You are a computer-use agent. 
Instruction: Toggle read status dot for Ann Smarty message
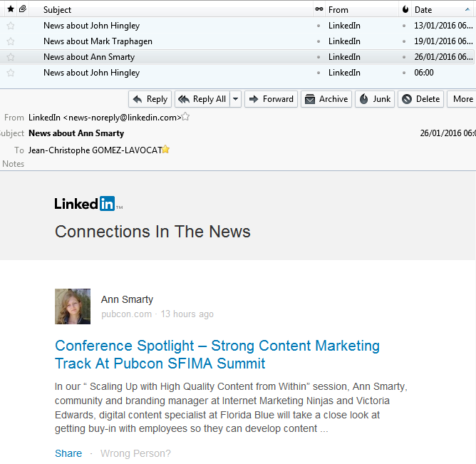click(x=319, y=57)
